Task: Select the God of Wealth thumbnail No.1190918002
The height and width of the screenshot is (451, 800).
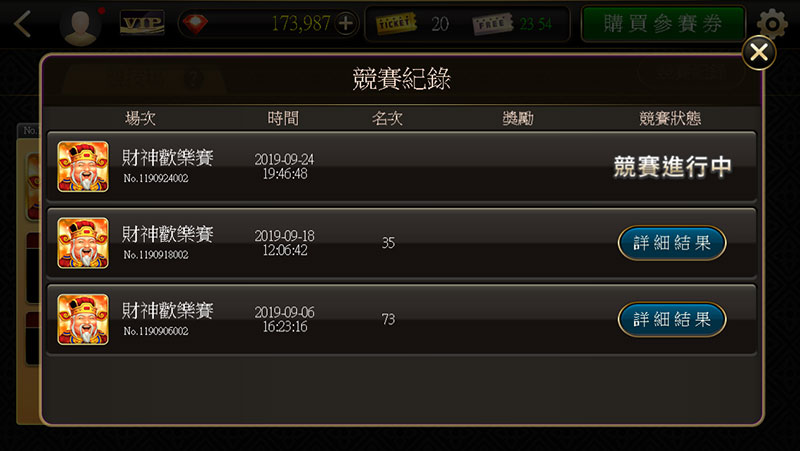Action: (83, 243)
